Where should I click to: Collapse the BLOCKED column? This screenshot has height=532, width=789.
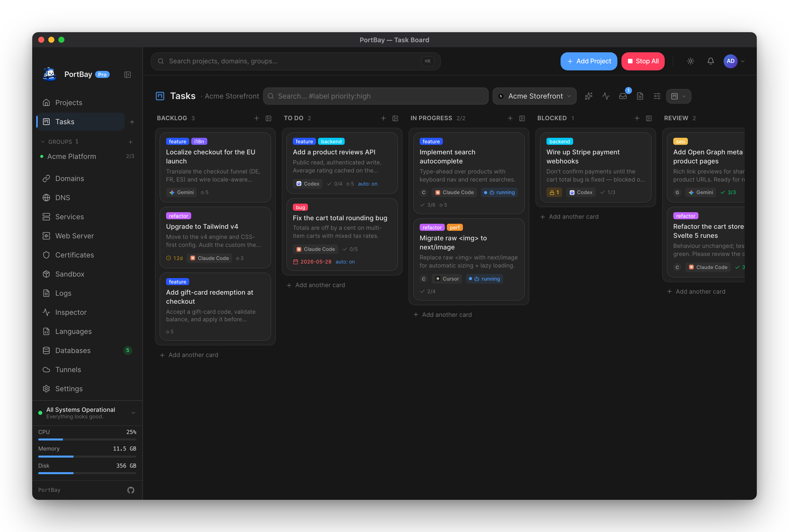(649, 118)
